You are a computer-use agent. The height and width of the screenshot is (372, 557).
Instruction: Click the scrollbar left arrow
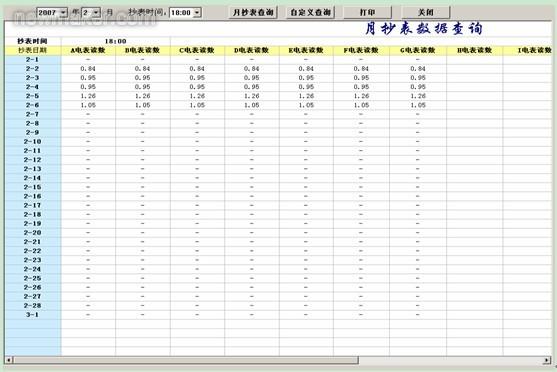point(9,360)
